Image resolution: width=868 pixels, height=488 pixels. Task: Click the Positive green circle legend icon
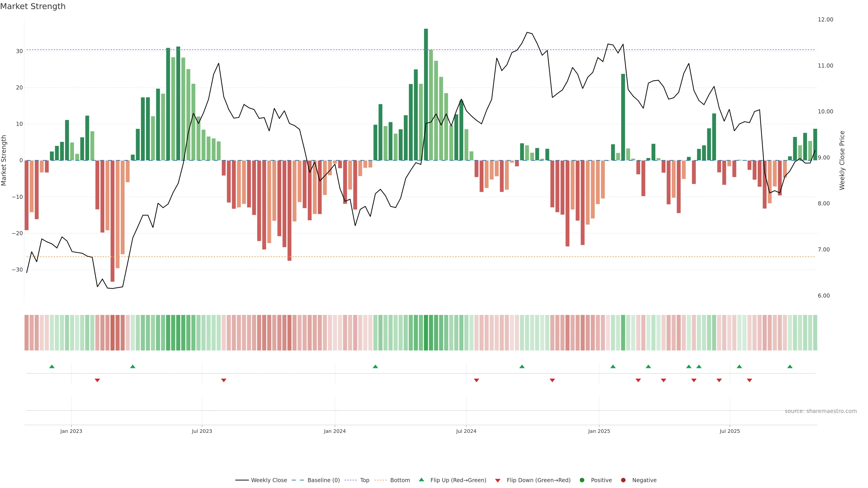click(x=582, y=480)
